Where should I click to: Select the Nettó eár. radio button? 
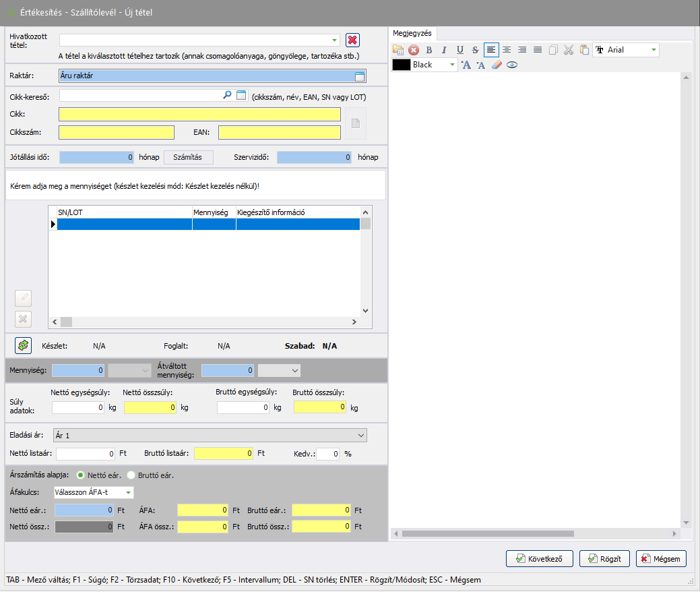click(x=81, y=475)
